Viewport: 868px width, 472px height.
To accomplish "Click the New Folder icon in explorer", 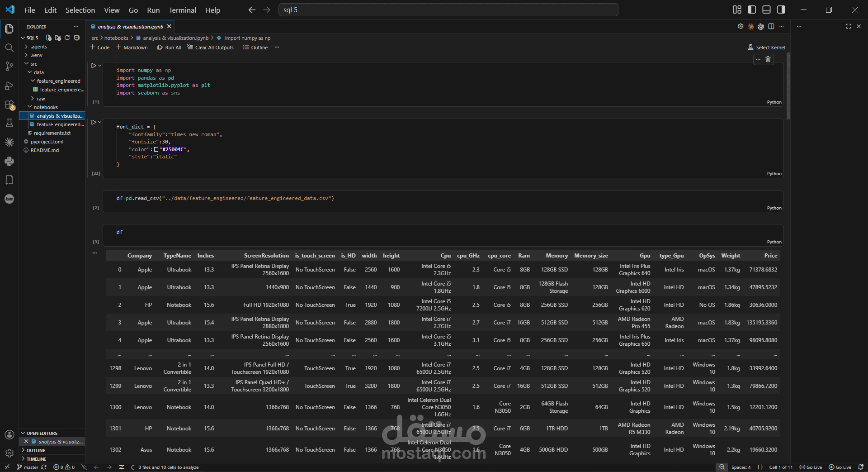I will pyautogui.click(x=58, y=38).
